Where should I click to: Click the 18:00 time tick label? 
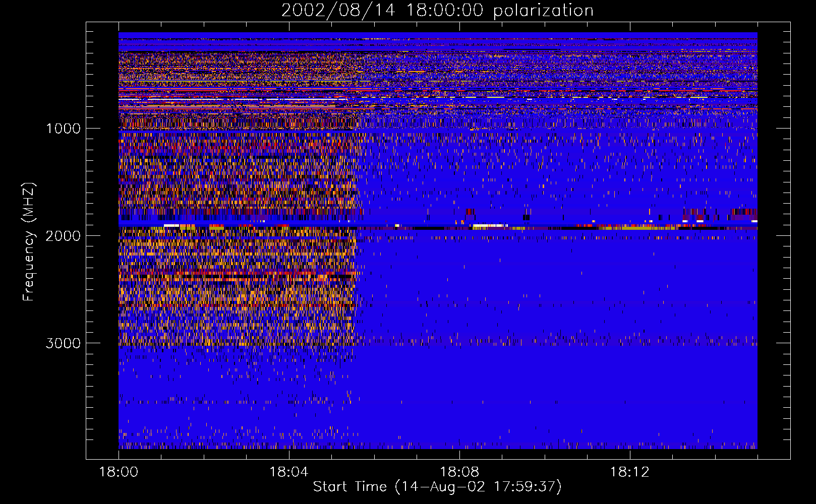coord(119,472)
